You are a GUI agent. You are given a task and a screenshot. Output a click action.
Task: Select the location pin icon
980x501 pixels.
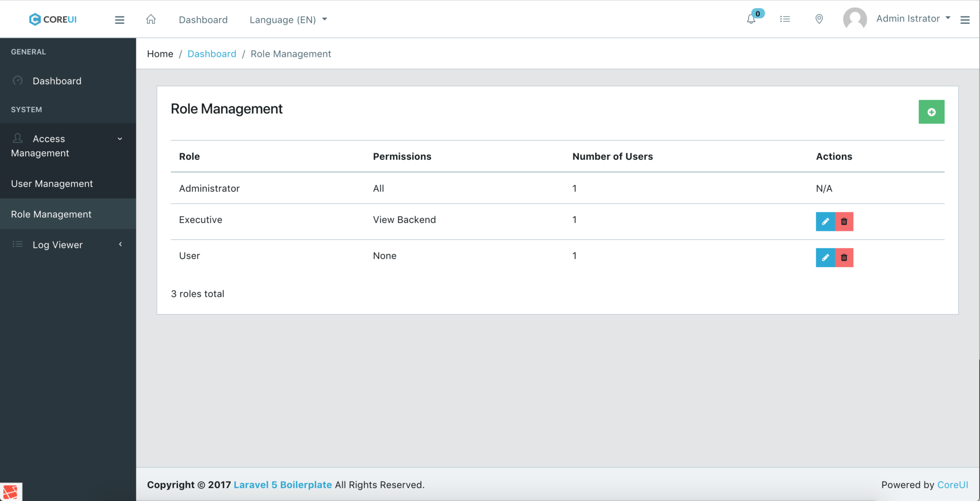pyautogui.click(x=819, y=19)
